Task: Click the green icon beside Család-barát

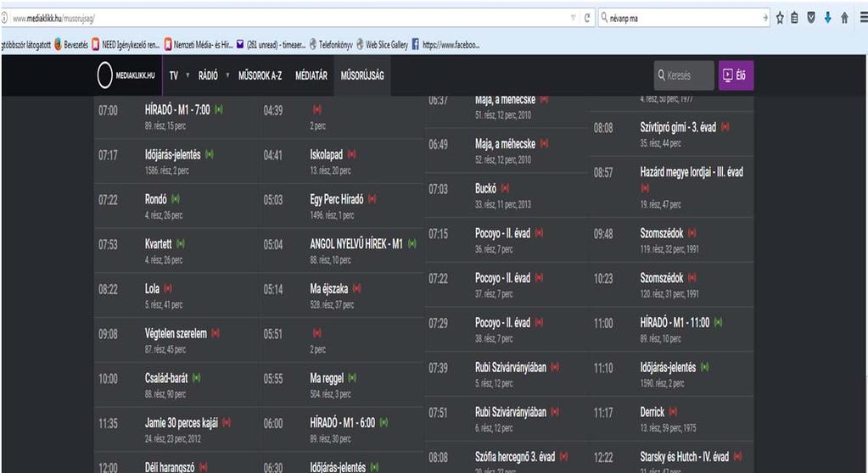Action: tap(197, 378)
